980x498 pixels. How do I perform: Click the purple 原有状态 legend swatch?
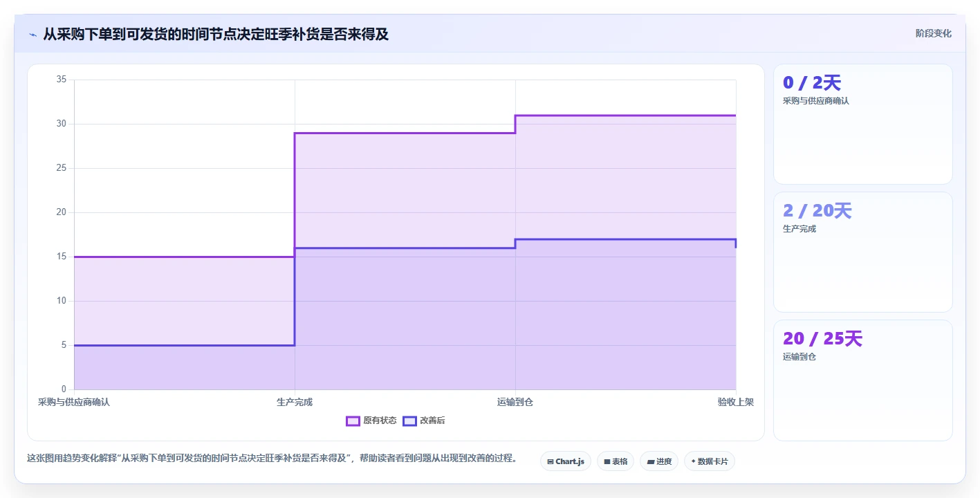pos(353,421)
